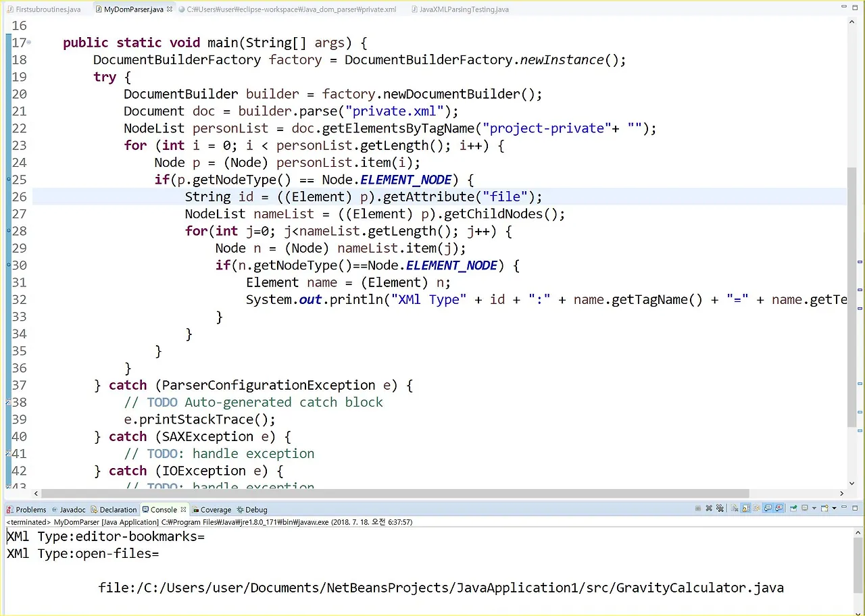Screen dimensions: 865x616
Task: Open the Declaration view tab
Action: 114,509
